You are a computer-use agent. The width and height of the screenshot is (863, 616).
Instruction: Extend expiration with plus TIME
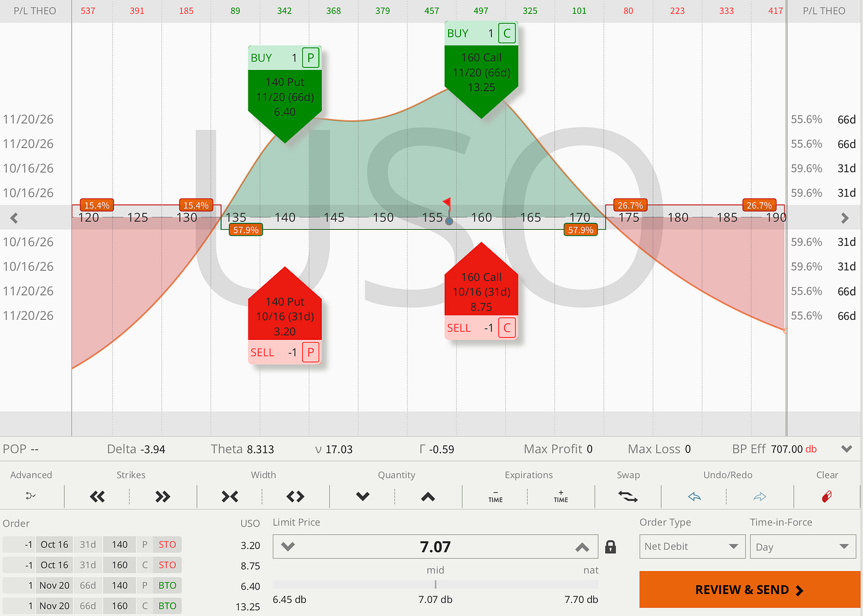(561, 496)
